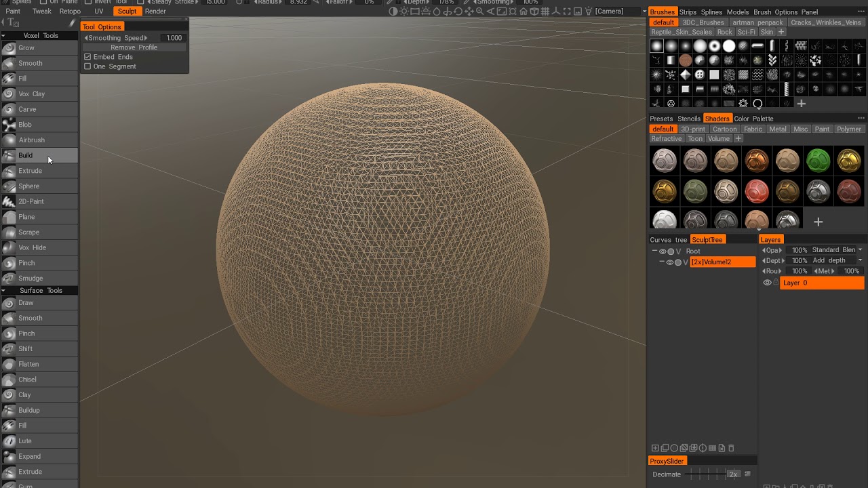The width and height of the screenshot is (868, 488).
Task: Enable One Segment checkbox
Action: (87, 66)
